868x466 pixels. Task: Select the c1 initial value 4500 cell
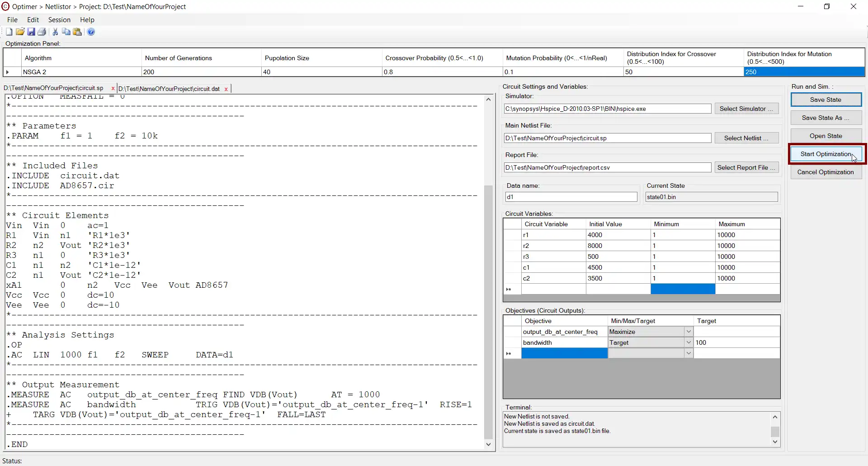click(x=618, y=267)
